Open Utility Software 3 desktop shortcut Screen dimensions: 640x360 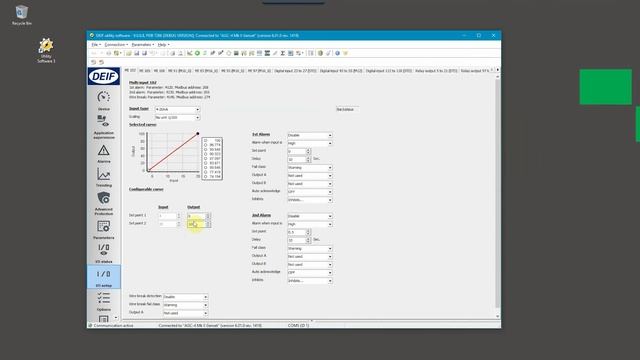46,50
